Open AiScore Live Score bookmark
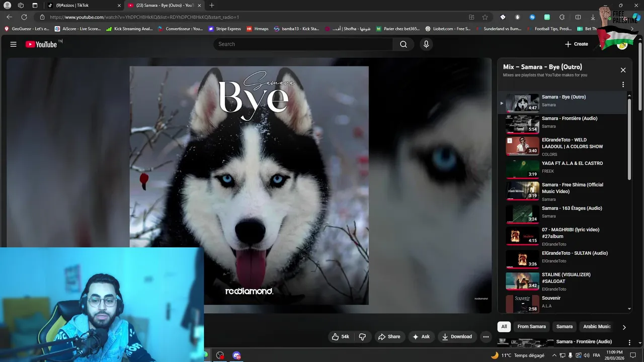This screenshot has width=644, height=362. coord(78,29)
